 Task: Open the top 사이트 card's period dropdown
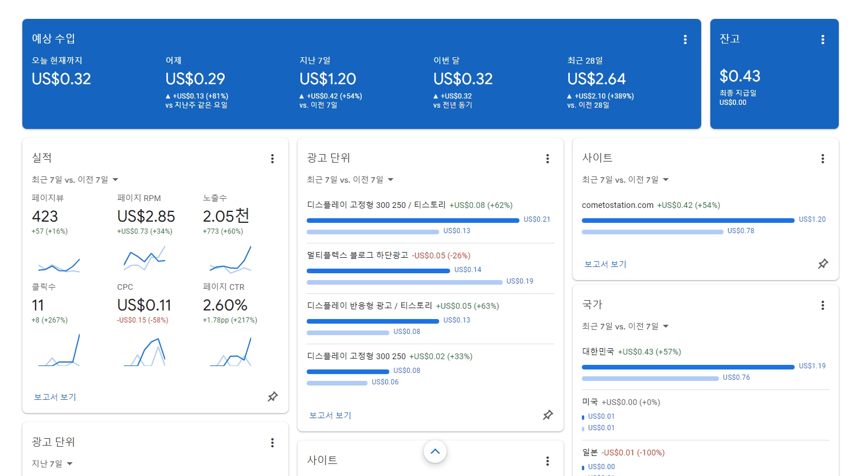coord(625,180)
